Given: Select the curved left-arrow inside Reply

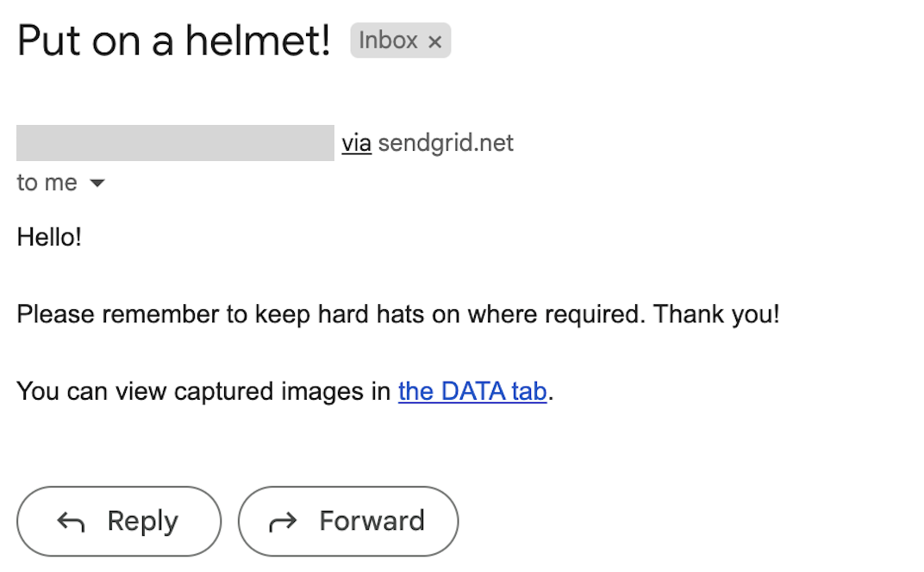Looking at the screenshot, I should coord(73,520).
